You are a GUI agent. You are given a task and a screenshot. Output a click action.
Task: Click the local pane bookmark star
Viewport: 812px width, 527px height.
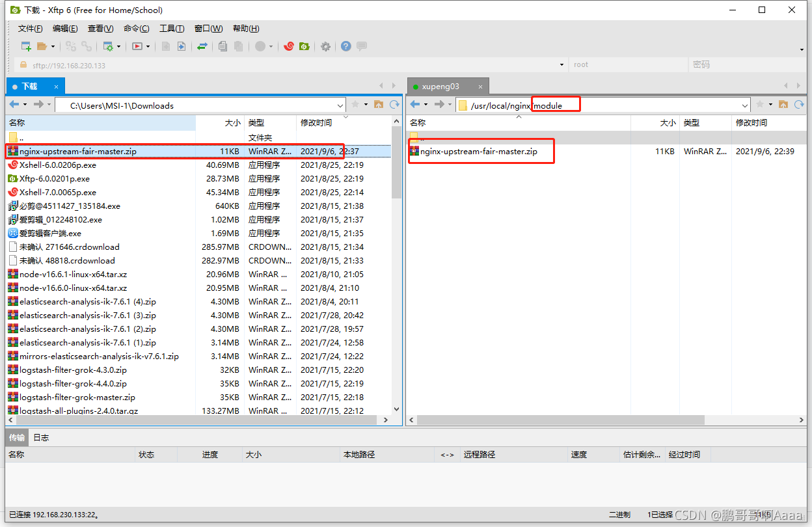coord(355,104)
